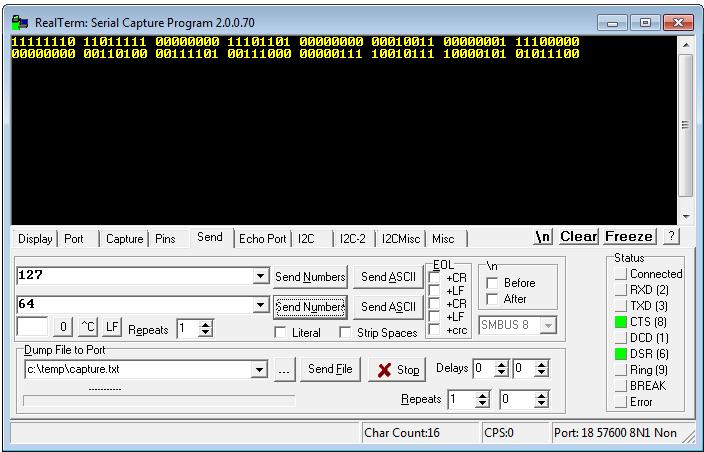Switch to the Misc tab
704x452 pixels.
coord(443,239)
